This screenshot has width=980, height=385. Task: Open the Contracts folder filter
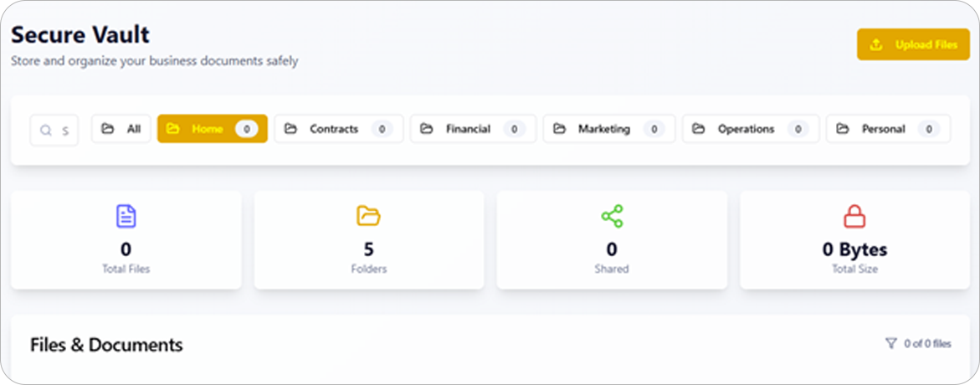coord(338,129)
